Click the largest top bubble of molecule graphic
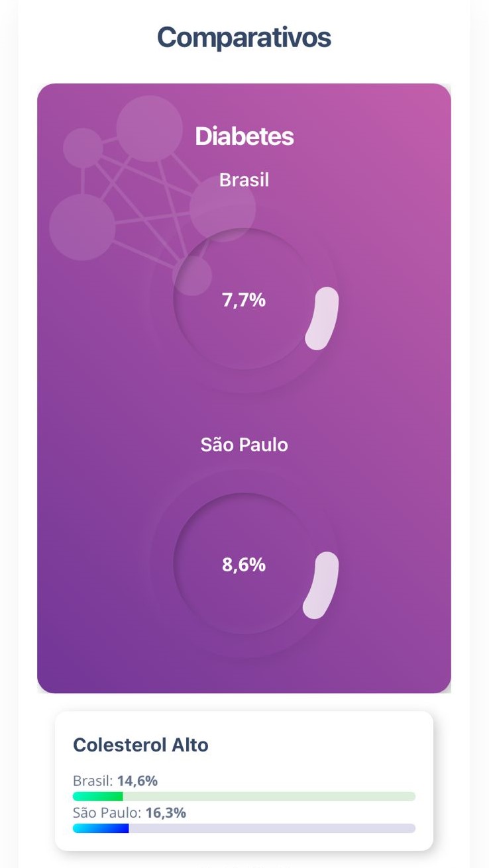Screen dimensions: 489x868 149,128
